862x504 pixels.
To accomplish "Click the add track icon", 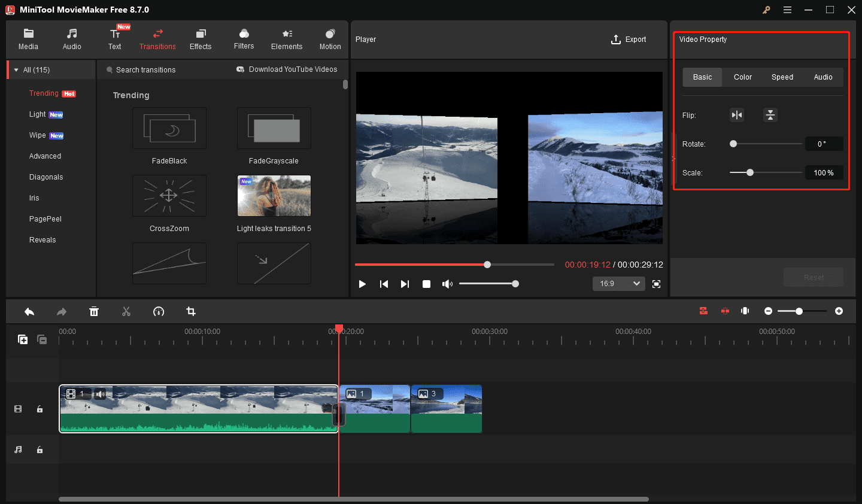I will [23, 339].
